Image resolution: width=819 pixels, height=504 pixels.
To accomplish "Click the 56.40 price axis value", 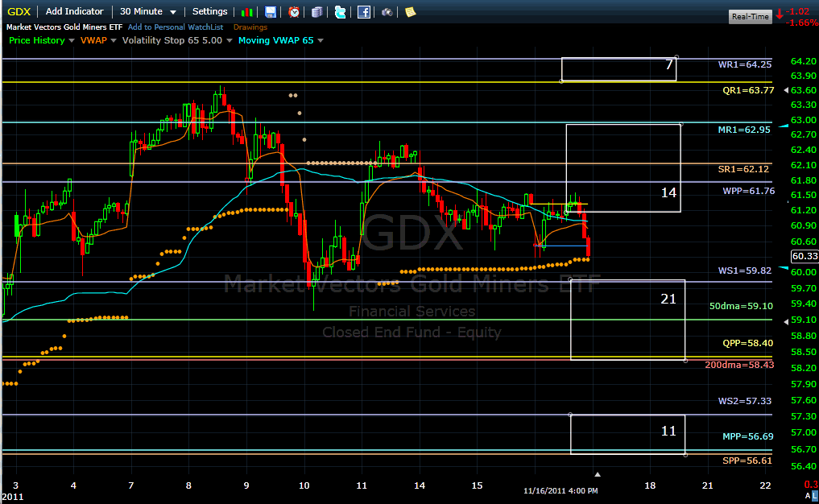I will [804, 466].
